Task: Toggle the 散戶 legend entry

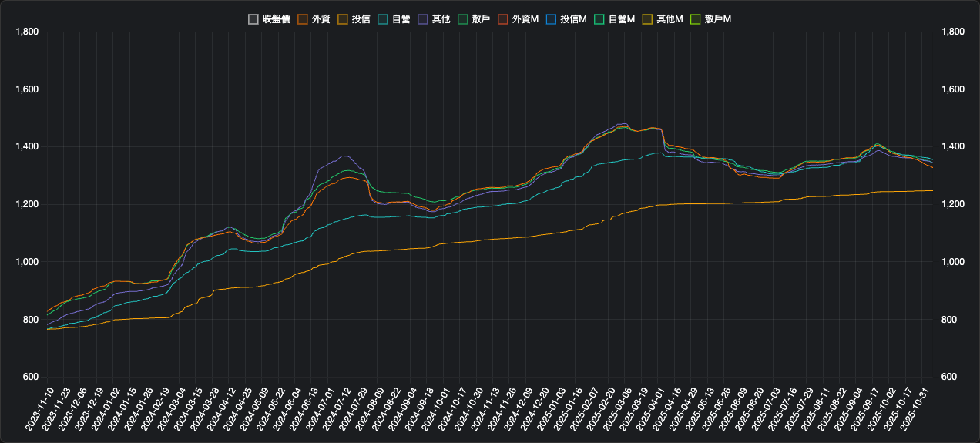Action: click(462, 18)
